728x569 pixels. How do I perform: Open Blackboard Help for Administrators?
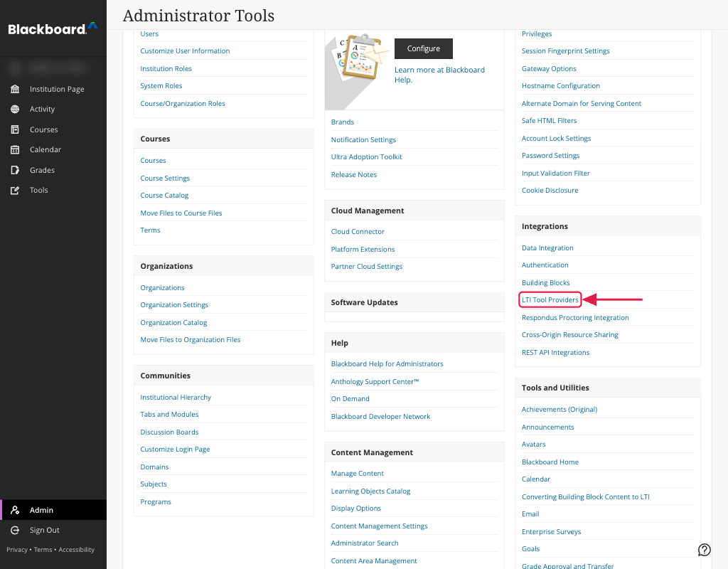387,364
